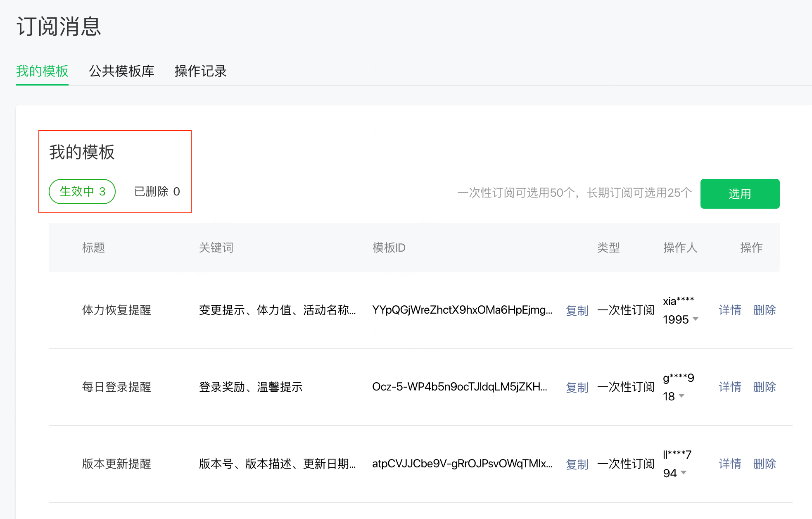Viewport: 812px width, 519px height.
Task: Open 详情 for 版本更新提醒
Action: (730, 464)
